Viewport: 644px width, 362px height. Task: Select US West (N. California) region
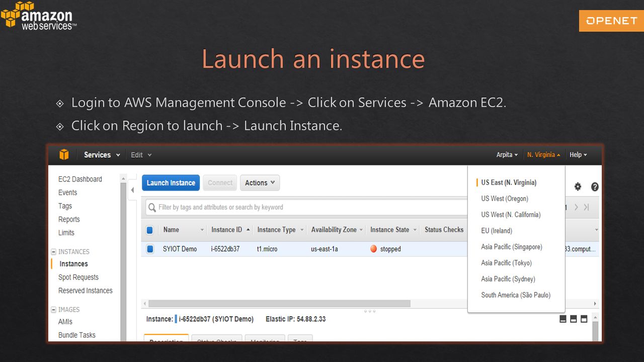(511, 215)
